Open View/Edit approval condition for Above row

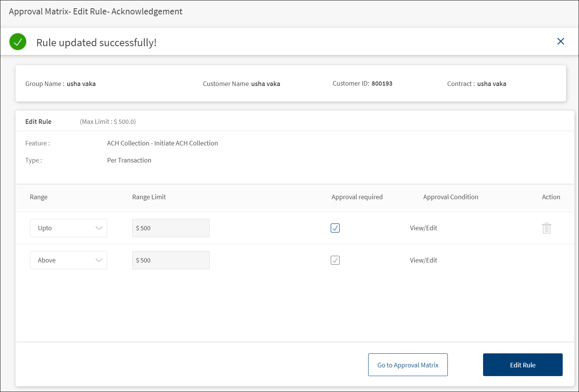[x=424, y=260]
